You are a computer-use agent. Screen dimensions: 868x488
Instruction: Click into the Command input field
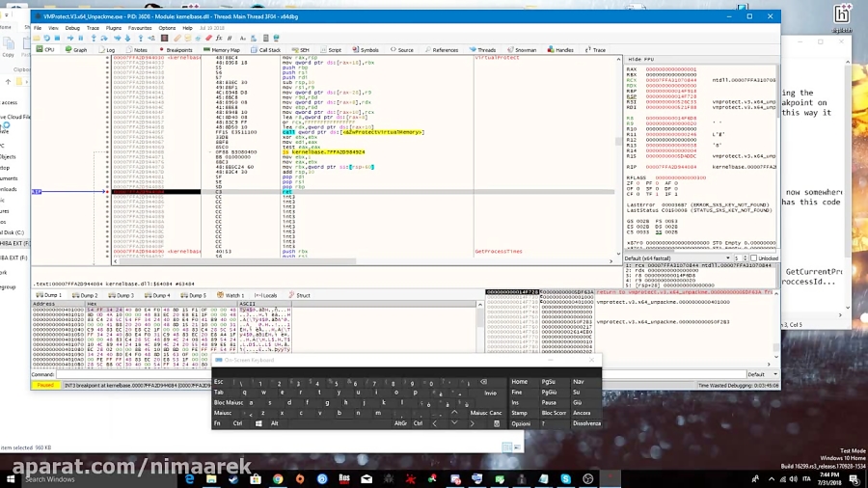click(400, 374)
